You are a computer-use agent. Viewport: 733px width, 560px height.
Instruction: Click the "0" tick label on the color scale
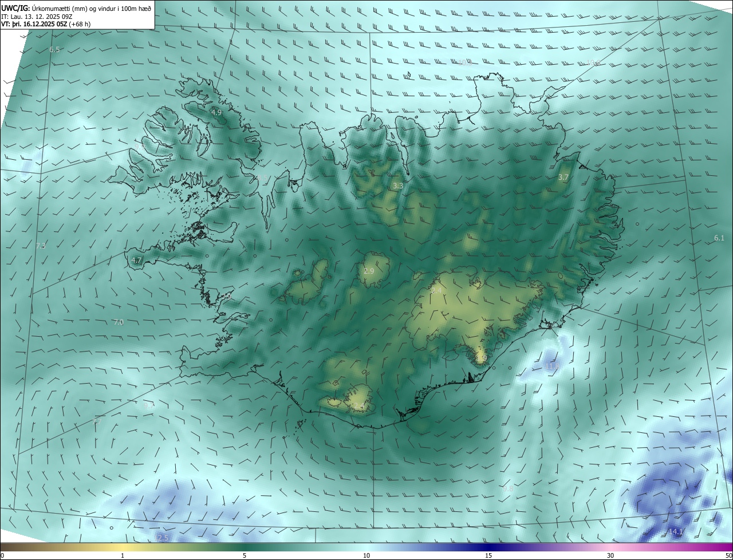pos(2,555)
